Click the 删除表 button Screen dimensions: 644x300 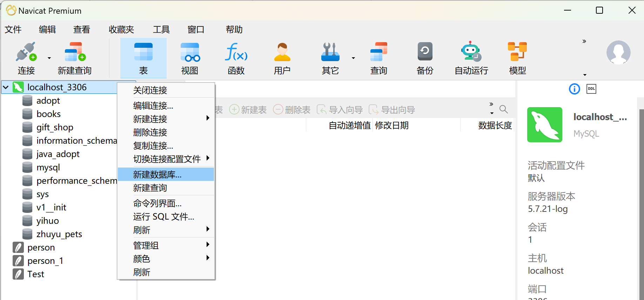click(x=292, y=110)
